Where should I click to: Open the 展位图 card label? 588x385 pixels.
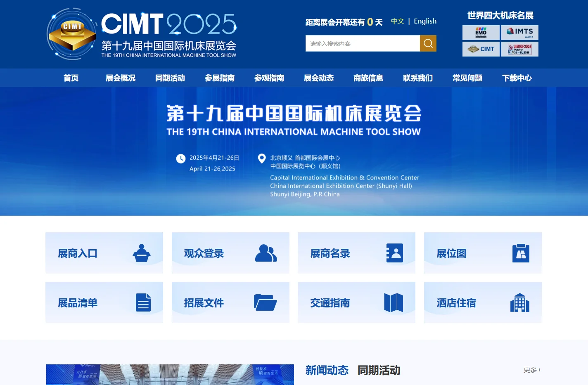[451, 253]
